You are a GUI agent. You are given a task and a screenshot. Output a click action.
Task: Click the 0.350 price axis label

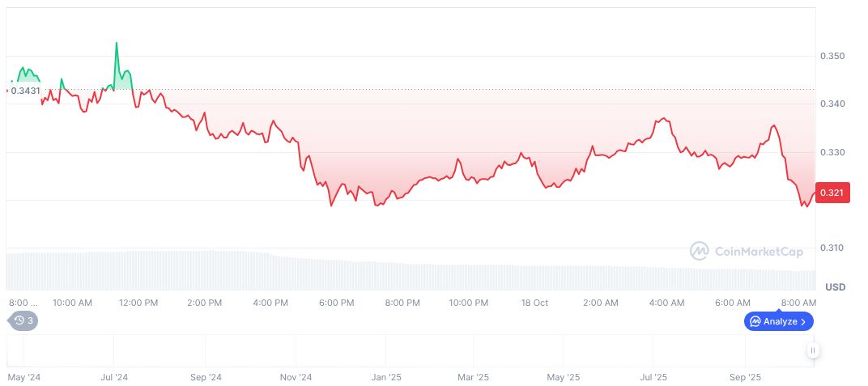click(832, 56)
